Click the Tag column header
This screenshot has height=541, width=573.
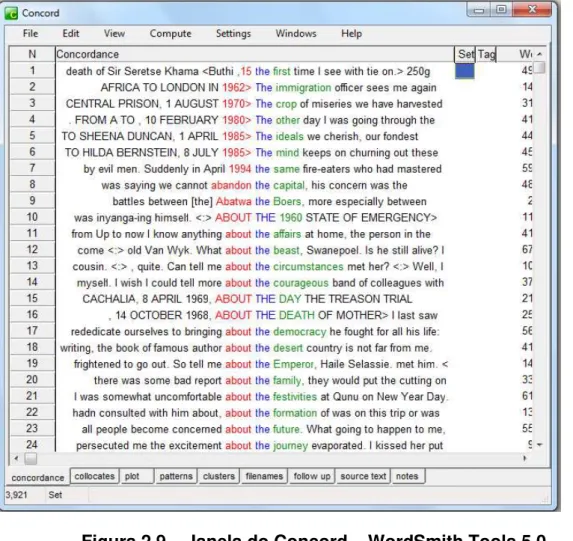(486, 54)
